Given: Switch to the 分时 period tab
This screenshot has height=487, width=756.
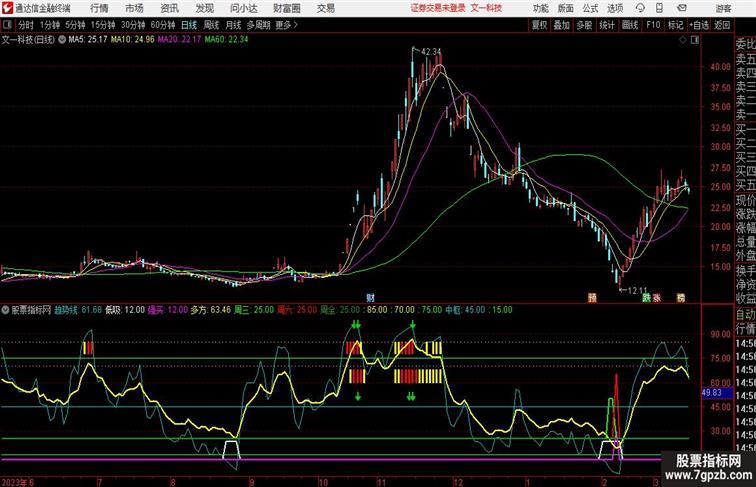Looking at the screenshot, I should 26,25.
